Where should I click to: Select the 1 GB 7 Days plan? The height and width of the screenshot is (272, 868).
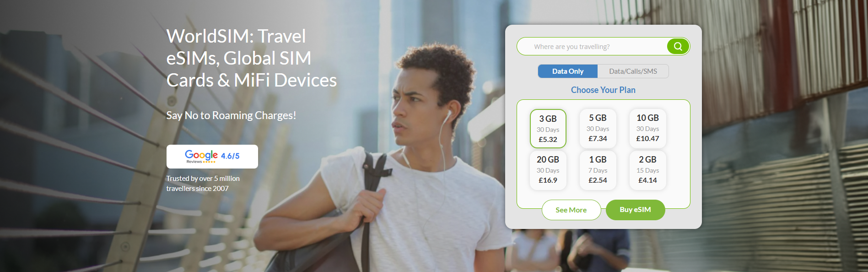(598, 170)
